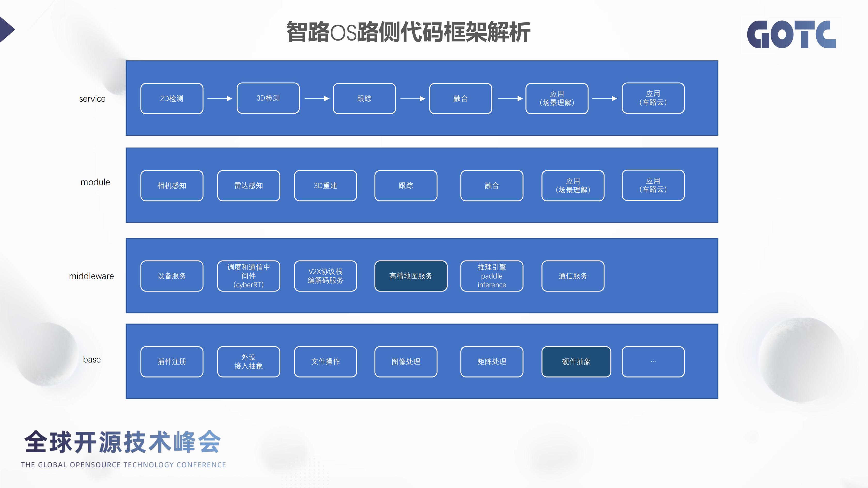Screen dimensions: 868x488
Task: Select the 矩阵处理 box
Action: coord(492,362)
